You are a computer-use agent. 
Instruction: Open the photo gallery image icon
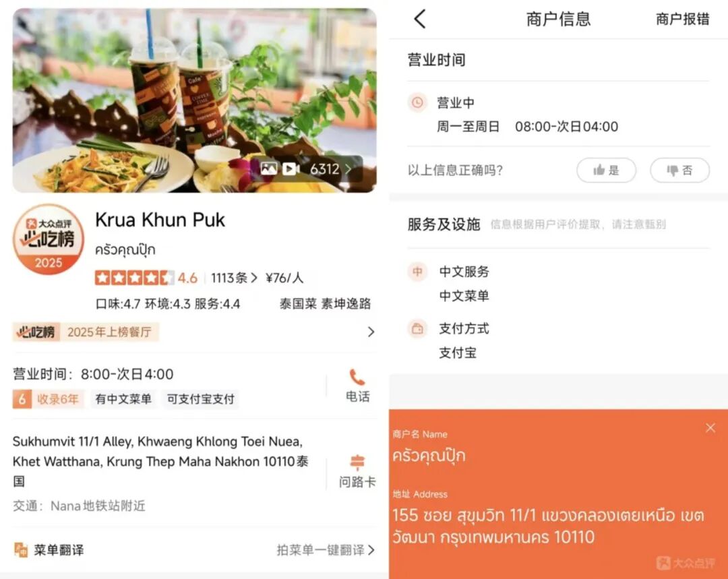(269, 169)
